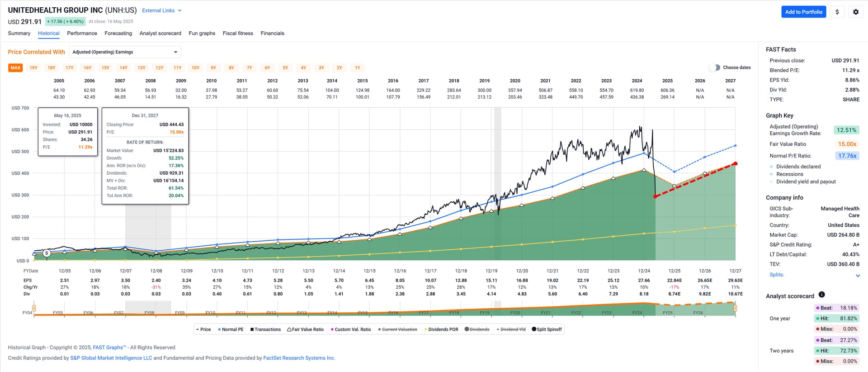This screenshot has height=372, width=868.
Task: Click the One year Hit 81.82% bar
Action: [836, 318]
